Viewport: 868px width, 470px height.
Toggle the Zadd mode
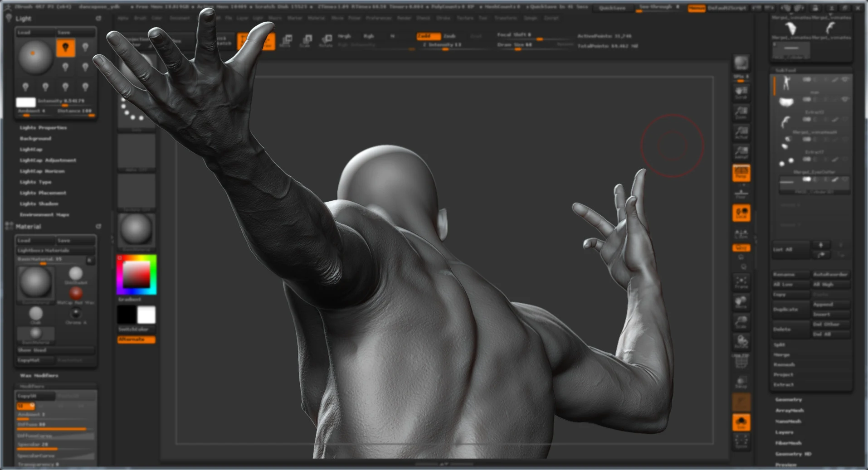428,36
